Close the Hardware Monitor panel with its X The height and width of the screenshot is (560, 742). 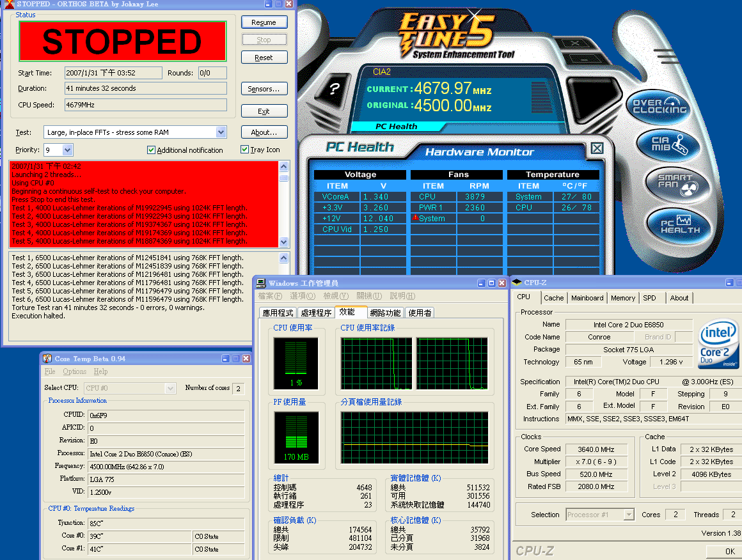[x=597, y=148]
